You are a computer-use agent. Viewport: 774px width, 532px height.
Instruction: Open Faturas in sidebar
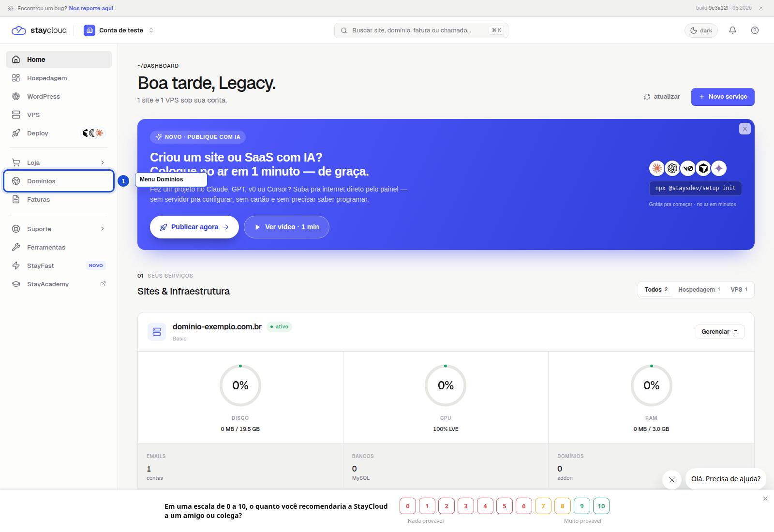pos(59,199)
